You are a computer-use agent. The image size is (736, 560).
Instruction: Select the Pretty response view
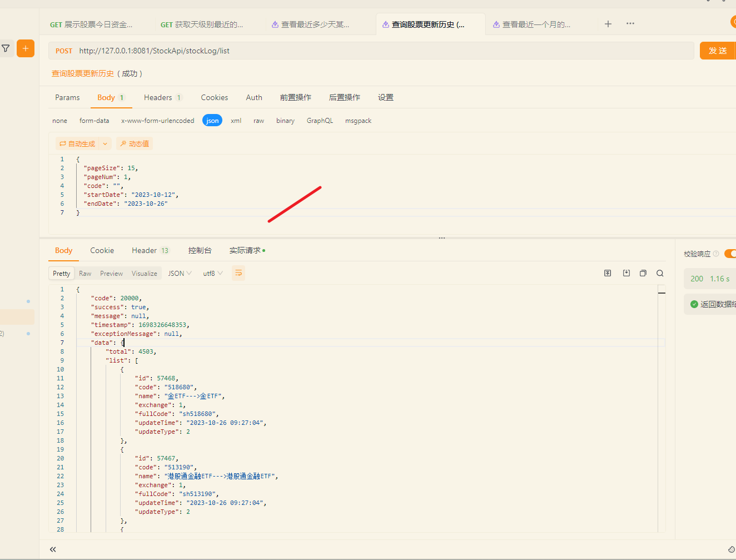point(62,273)
